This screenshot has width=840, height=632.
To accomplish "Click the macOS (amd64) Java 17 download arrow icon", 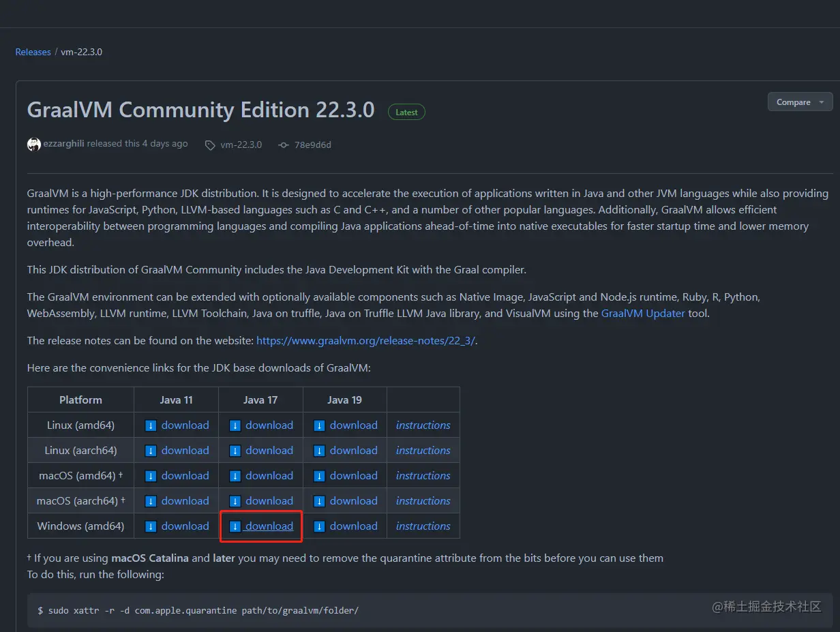I will pyautogui.click(x=235, y=476).
